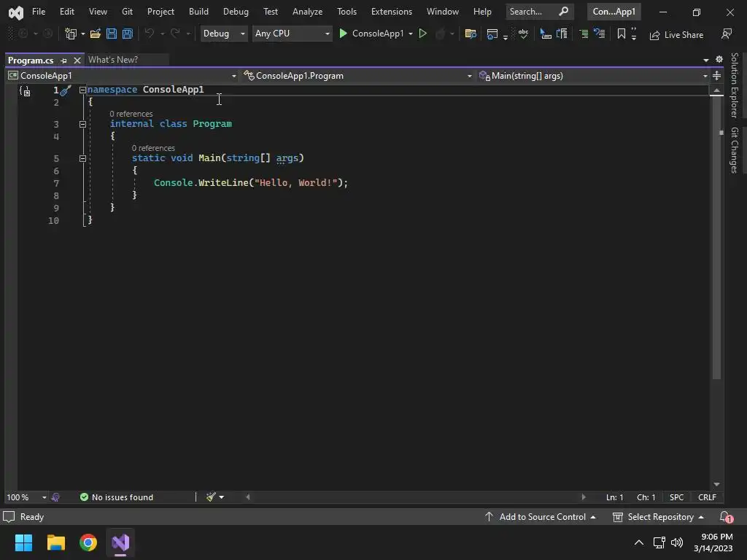Open the ConsoleApp1.Program type navigation dropdown
Image resolution: width=747 pixels, height=560 pixels.
point(357,76)
